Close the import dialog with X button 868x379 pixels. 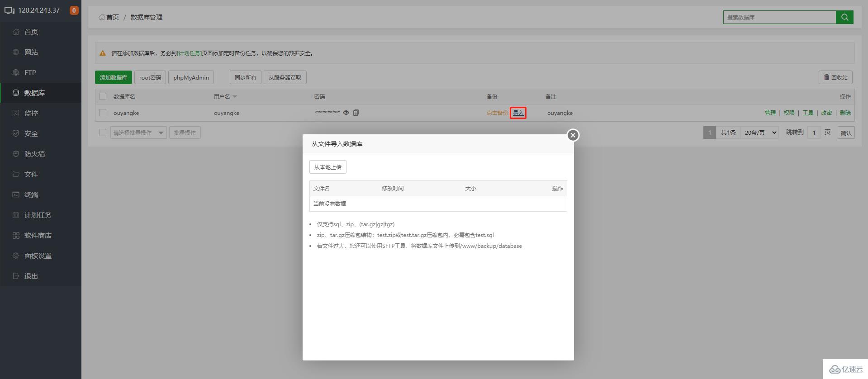click(573, 135)
